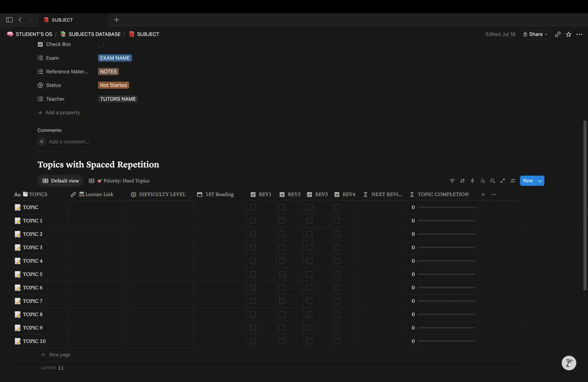Click the AI sparkle icon in toolbar
The width and height of the screenshot is (588, 382).
pyautogui.click(x=483, y=181)
